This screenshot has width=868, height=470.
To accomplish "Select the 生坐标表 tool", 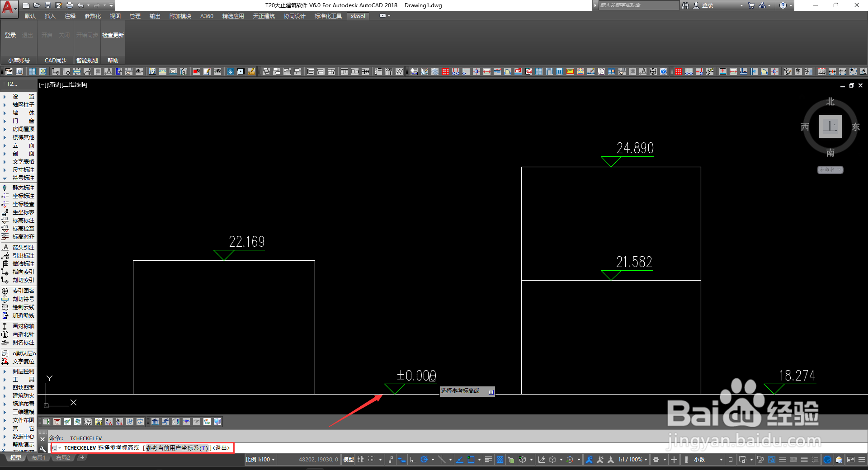I will [18, 212].
